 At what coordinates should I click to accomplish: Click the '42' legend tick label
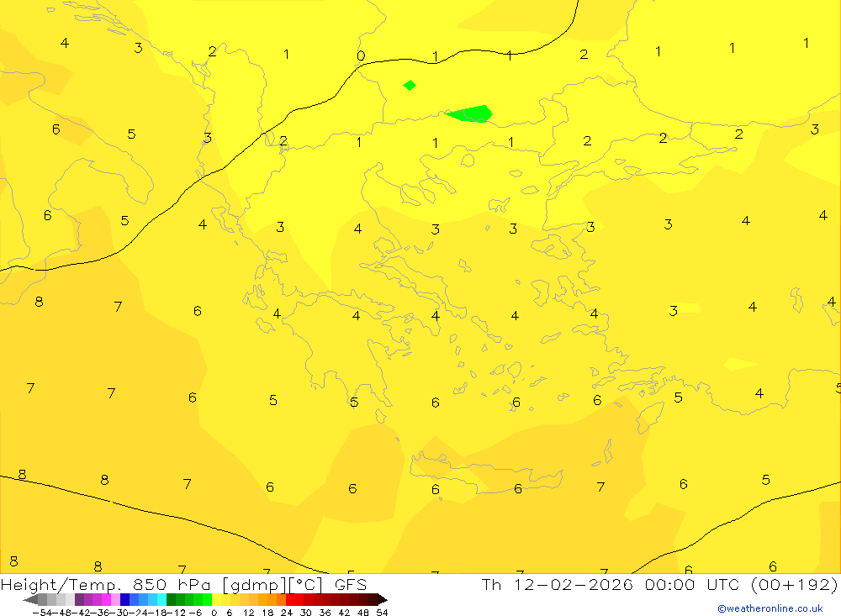[x=344, y=613]
